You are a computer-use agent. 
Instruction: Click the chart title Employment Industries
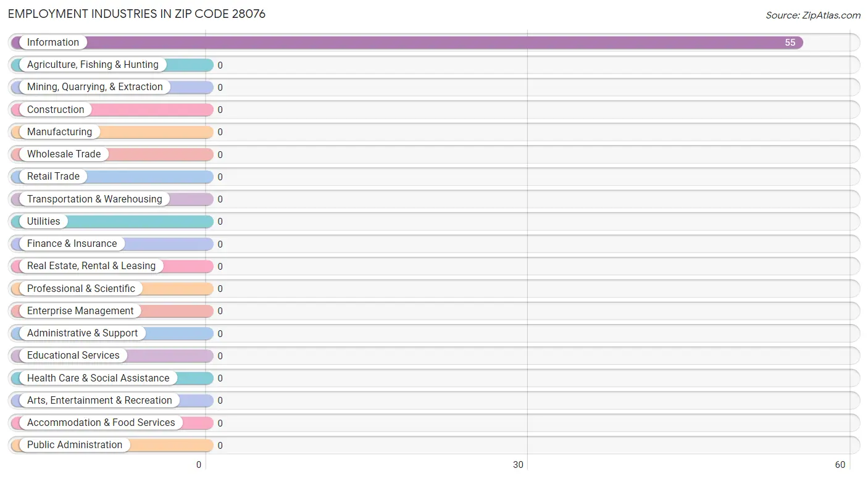tap(136, 14)
